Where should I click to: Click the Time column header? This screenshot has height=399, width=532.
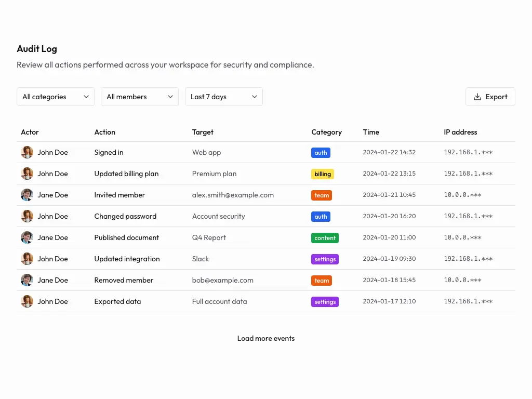(371, 132)
